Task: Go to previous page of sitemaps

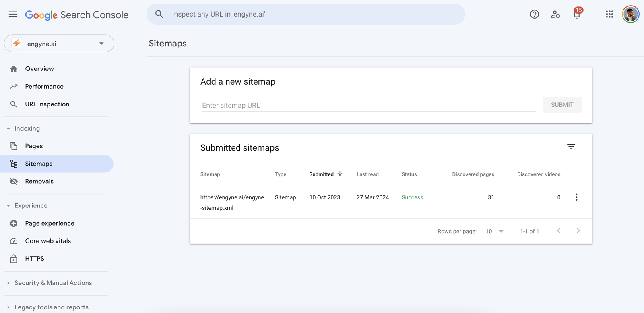Action: pos(559,231)
